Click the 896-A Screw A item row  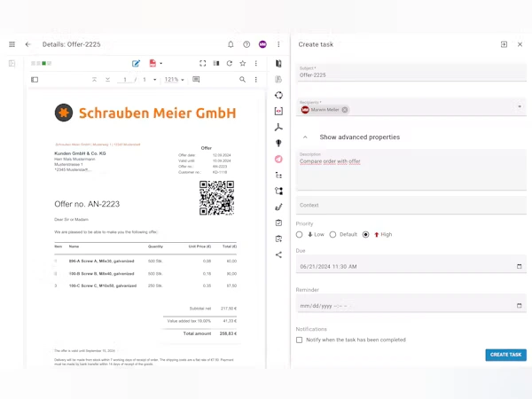click(145, 261)
